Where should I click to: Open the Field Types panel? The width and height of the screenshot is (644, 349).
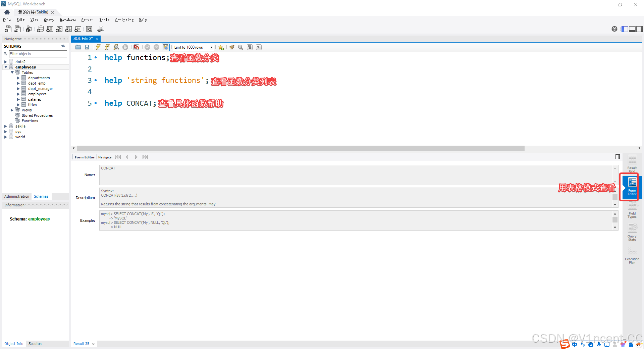[x=632, y=210]
